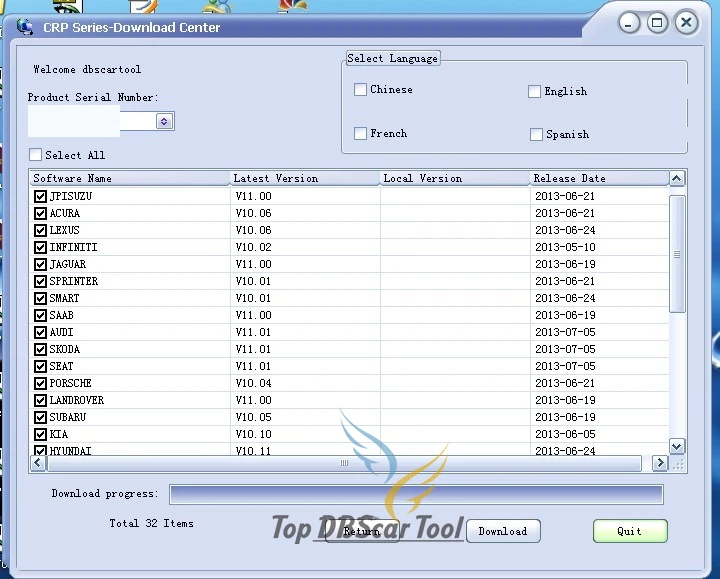Screen dimensions: 720x579
Task: Tick the Spanish language checkbox
Action: pos(536,135)
